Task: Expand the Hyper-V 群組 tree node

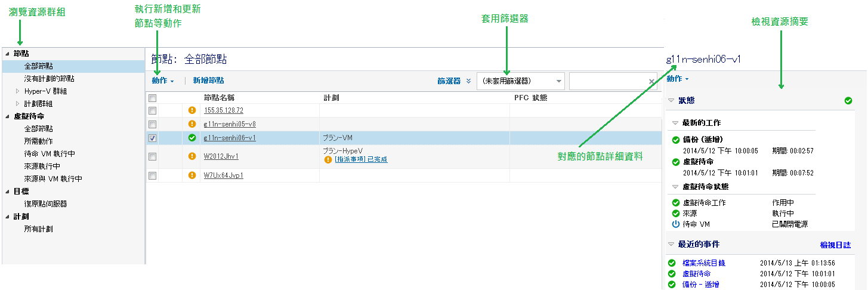Action: (18, 91)
